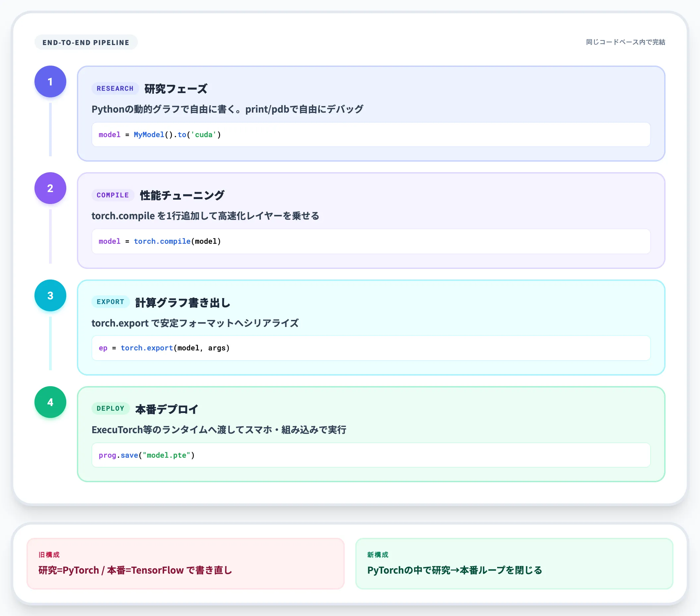
Task: Click the 本番デプロイ heading
Action: click(x=166, y=409)
